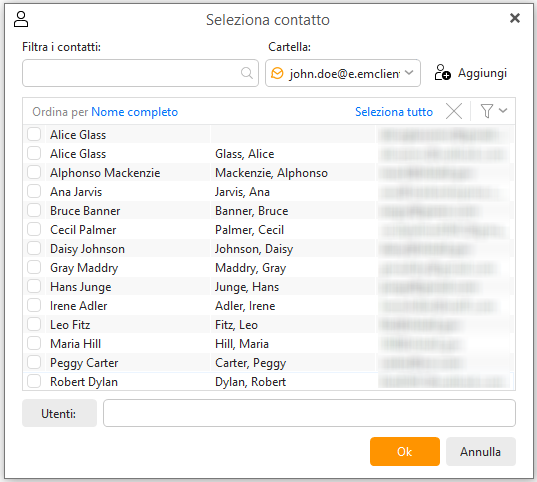Confirm with the Ok button
This screenshot has height=482, width=537.
coord(405,452)
